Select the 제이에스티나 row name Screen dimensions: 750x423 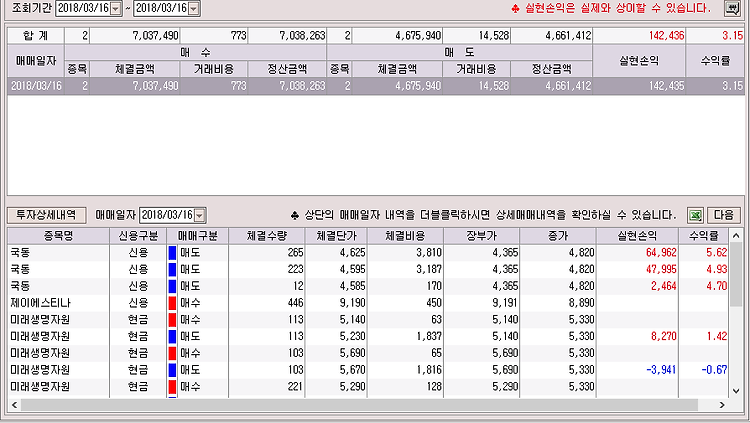(x=40, y=303)
